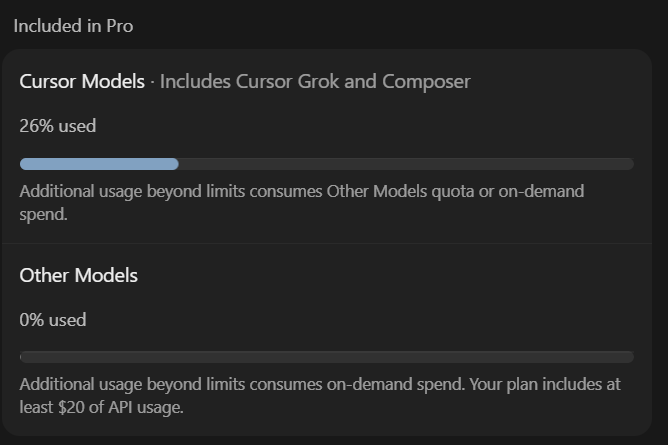
Task: Click the divider line between model sections
Action: pyautogui.click(x=327, y=243)
